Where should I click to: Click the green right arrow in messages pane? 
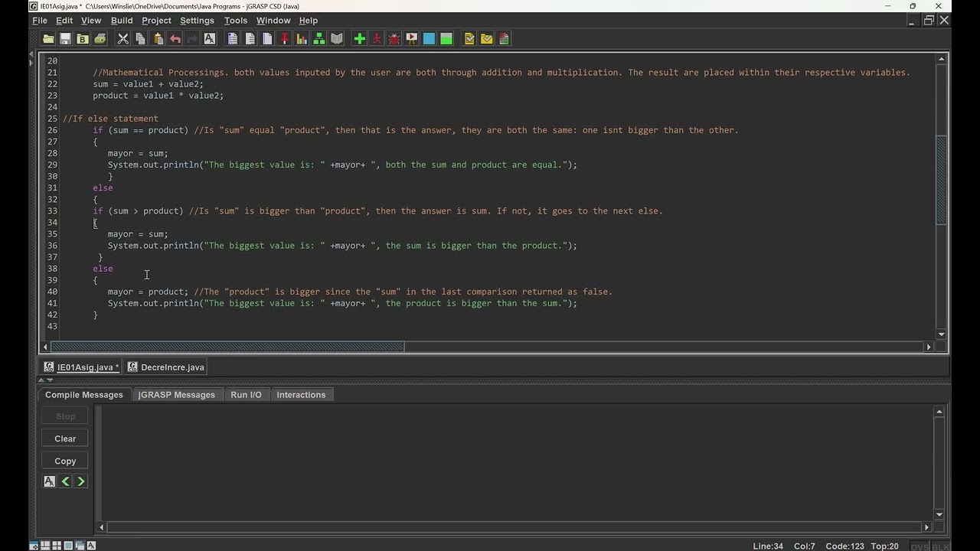pyautogui.click(x=81, y=481)
